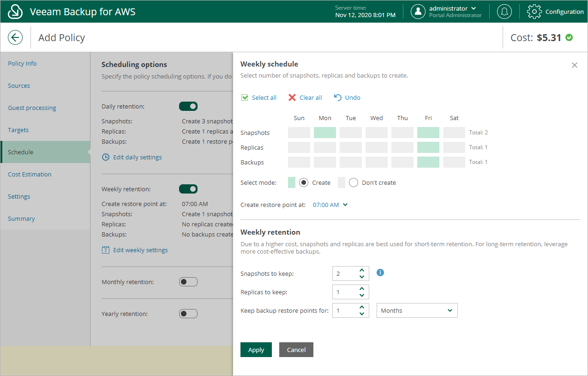Close the Weekly schedule panel
The image size is (588, 376).
575,65
